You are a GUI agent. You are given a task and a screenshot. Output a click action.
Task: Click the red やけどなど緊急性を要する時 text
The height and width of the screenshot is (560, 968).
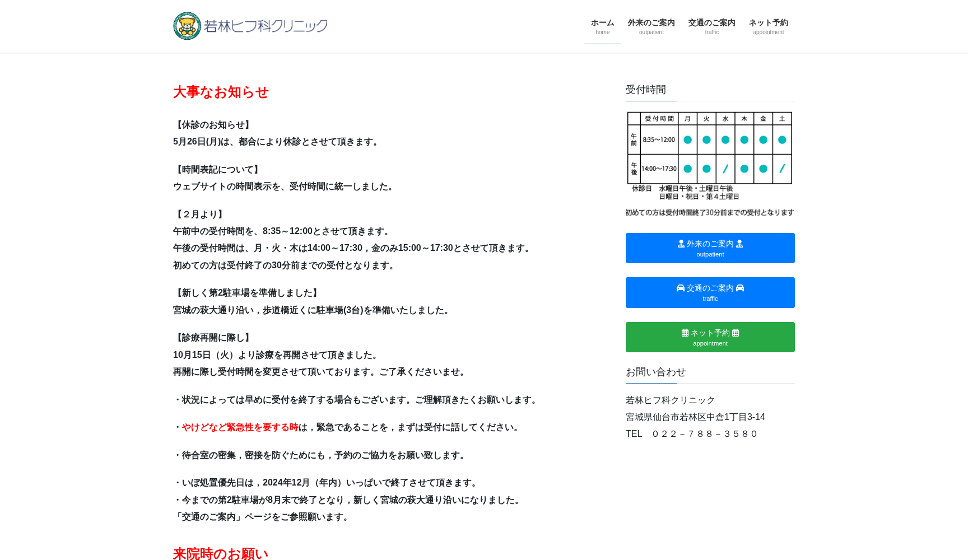click(240, 427)
